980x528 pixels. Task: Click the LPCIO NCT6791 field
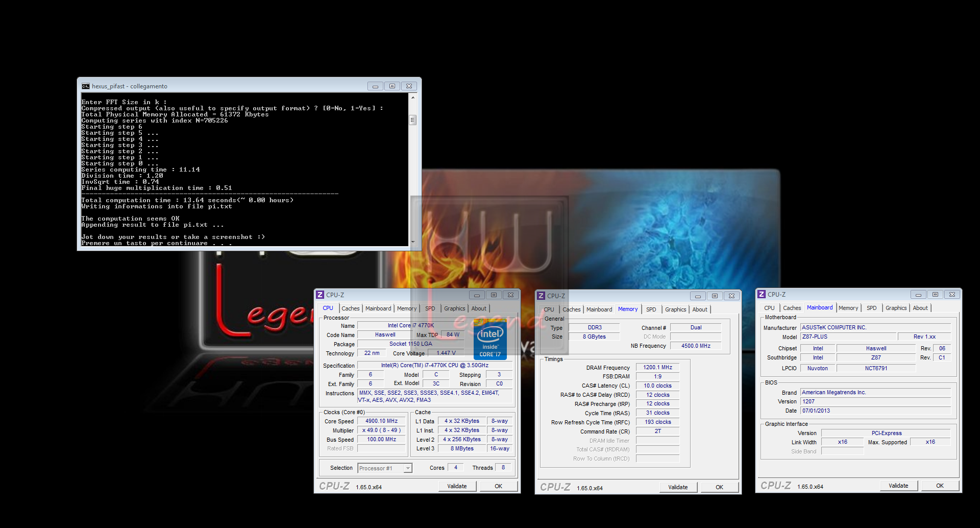tap(876, 369)
